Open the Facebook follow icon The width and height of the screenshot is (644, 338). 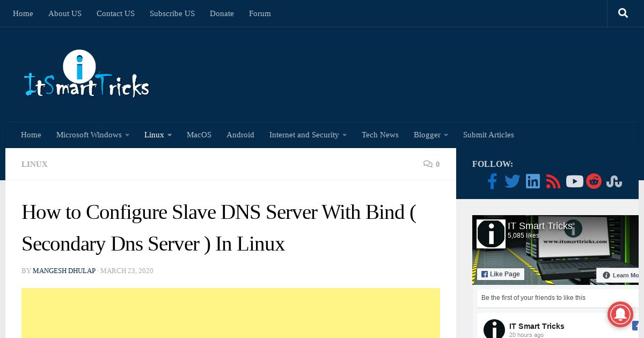pyautogui.click(x=492, y=181)
